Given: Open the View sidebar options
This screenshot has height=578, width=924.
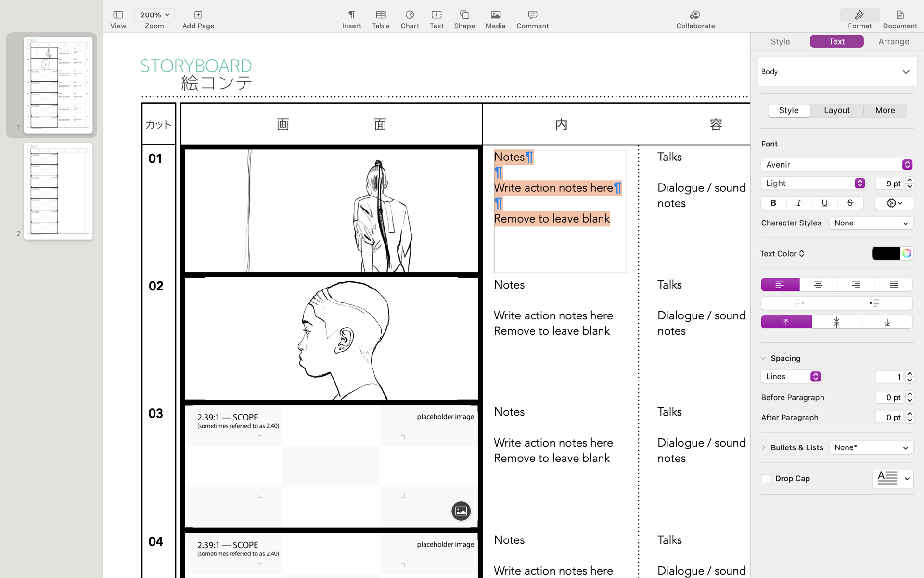Looking at the screenshot, I should click(x=118, y=19).
